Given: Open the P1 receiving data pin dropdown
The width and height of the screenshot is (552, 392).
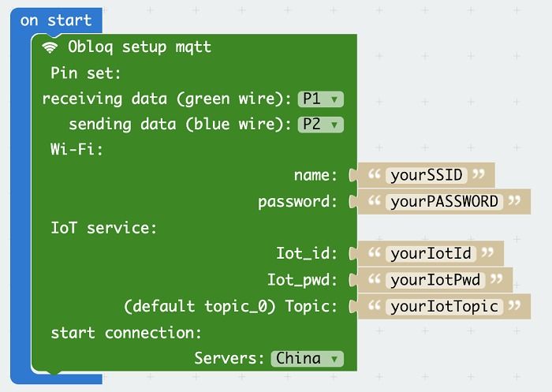Looking at the screenshot, I should tap(321, 99).
